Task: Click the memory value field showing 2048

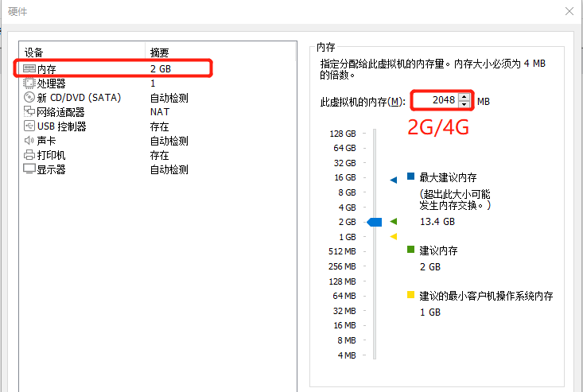Action: click(435, 100)
